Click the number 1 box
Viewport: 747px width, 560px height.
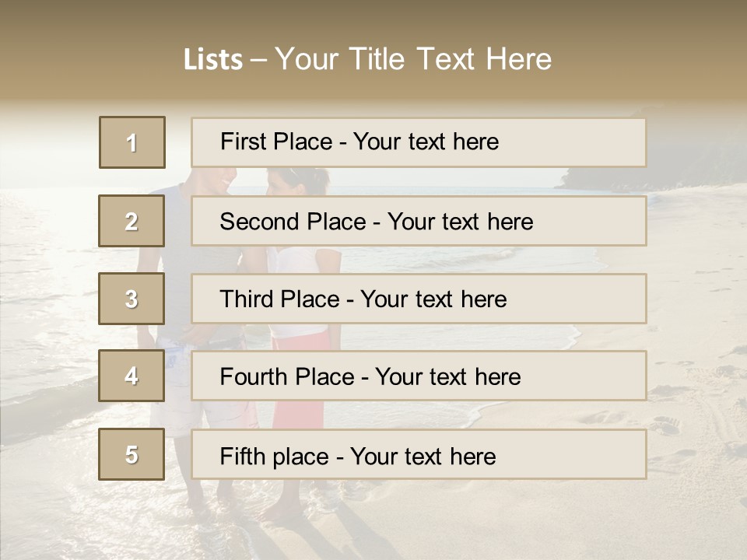(x=132, y=142)
